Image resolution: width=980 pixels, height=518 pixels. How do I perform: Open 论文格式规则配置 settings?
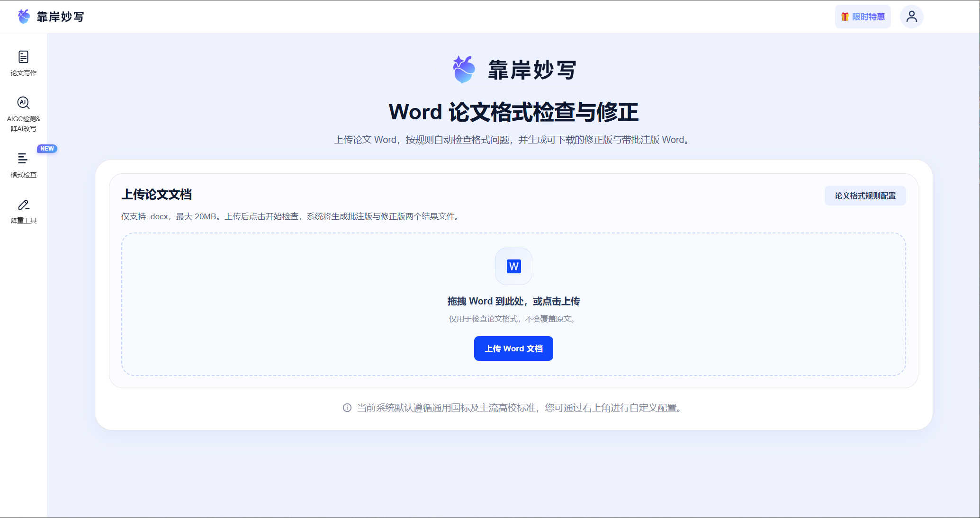click(x=865, y=196)
